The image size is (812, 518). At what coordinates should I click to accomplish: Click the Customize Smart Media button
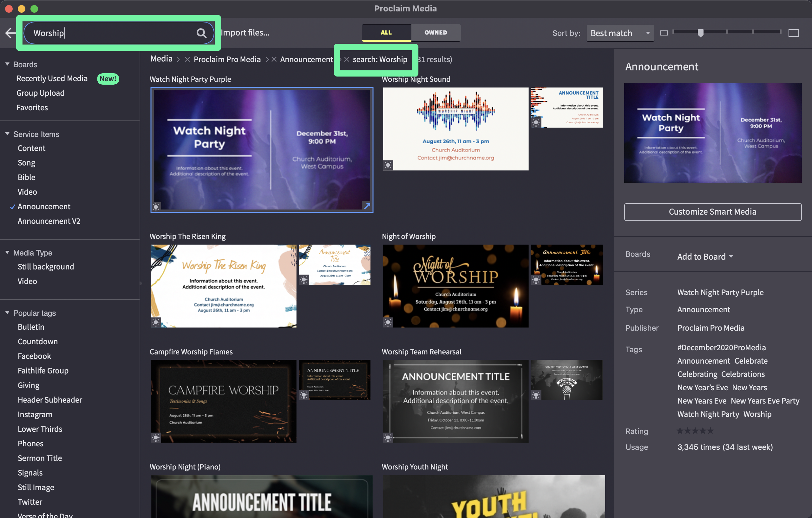click(x=712, y=212)
